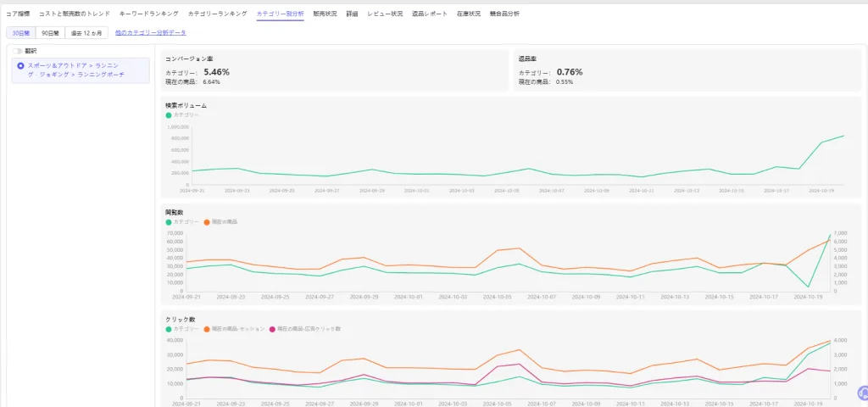Open the キーワードランキング tab

pos(149,14)
